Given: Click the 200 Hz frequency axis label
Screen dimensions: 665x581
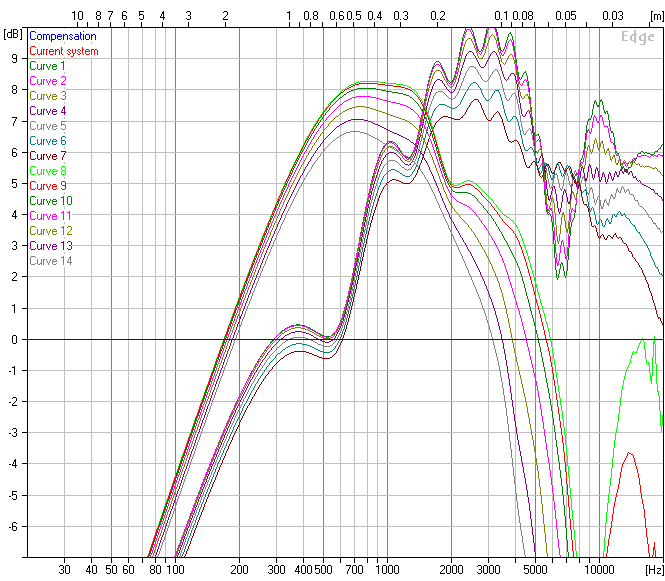Looking at the screenshot, I should point(239,570).
